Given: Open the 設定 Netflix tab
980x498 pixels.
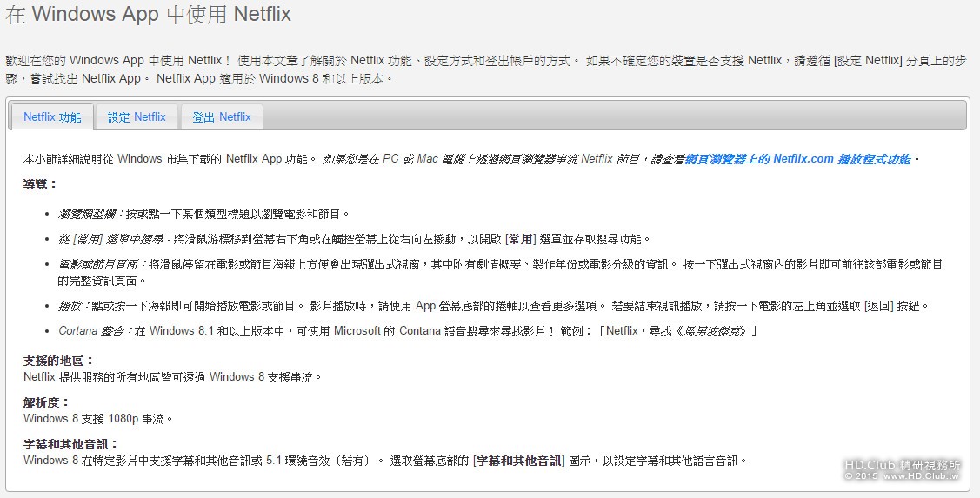Looking at the screenshot, I should [x=137, y=116].
